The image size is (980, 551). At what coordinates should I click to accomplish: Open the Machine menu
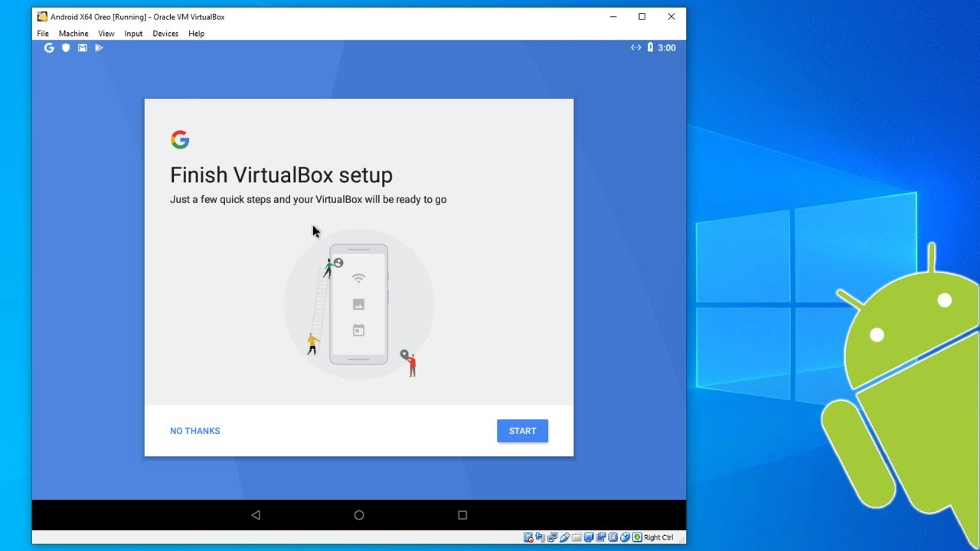(x=73, y=33)
